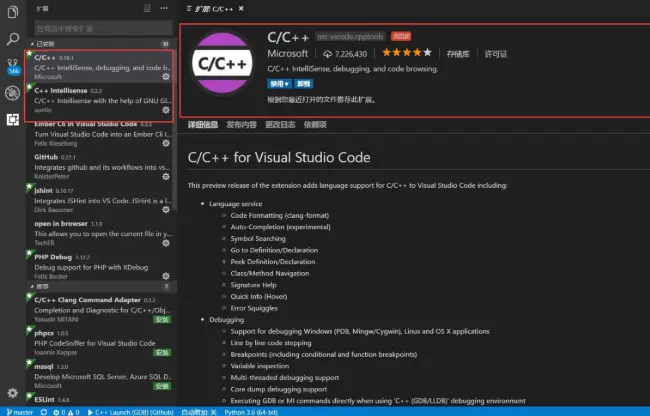Open the extensions panel more actions ellipsis
This screenshot has height=416, width=650.
click(164, 8)
